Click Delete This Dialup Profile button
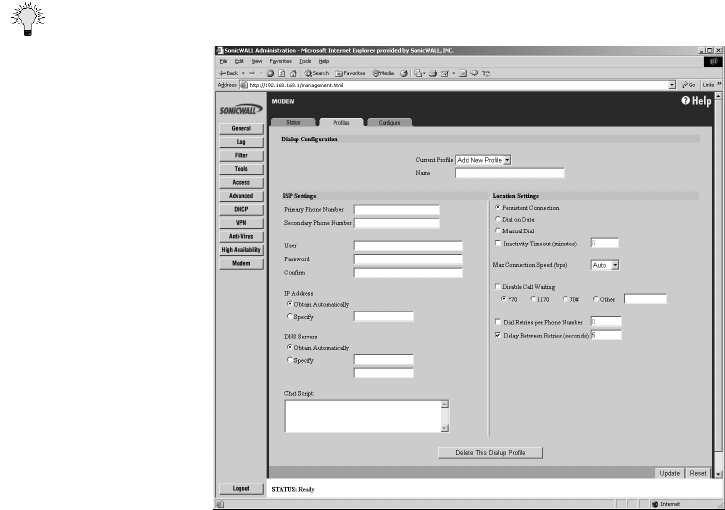 (x=490, y=453)
